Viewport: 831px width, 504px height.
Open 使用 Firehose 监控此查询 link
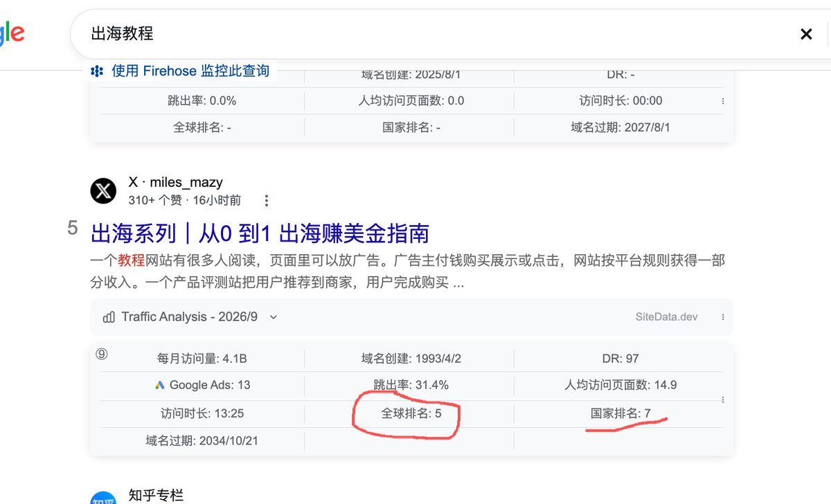pyautogui.click(x=190, y=71)
